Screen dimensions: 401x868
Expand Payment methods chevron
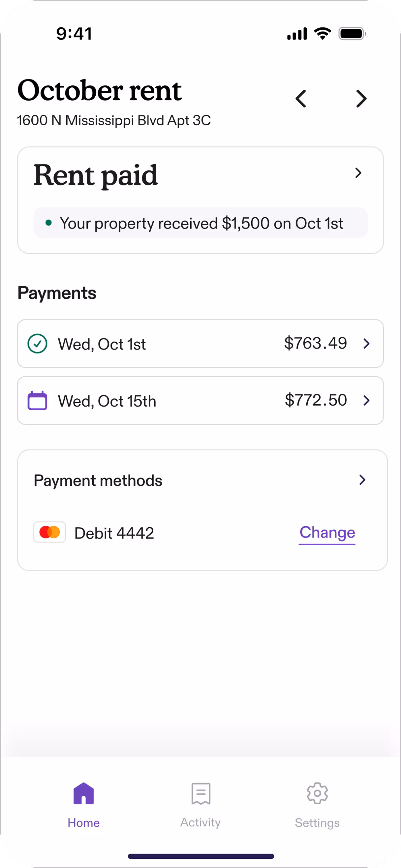coord(362,480)
